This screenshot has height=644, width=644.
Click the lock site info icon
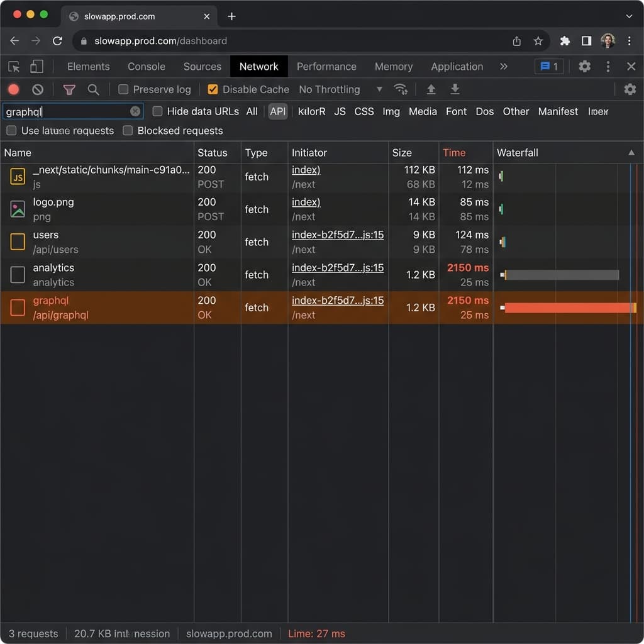pyautogui.click(x=84, y=41)
